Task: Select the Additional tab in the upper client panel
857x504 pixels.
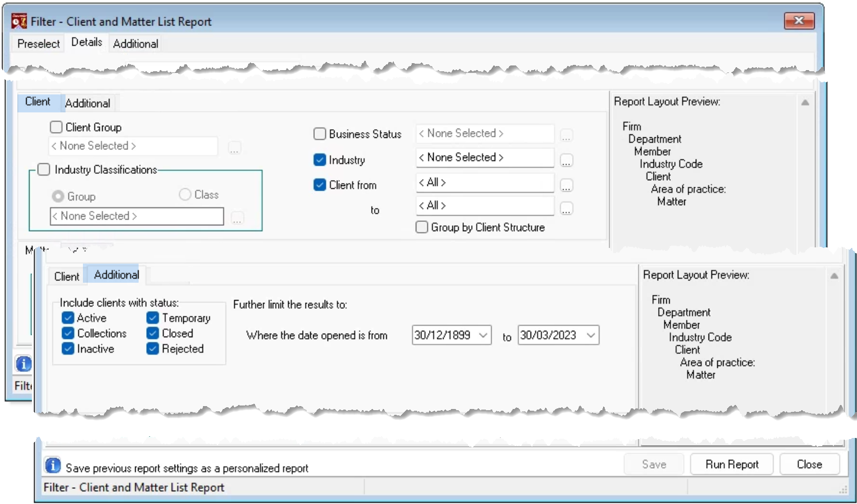Action: [x=88, y=103]
